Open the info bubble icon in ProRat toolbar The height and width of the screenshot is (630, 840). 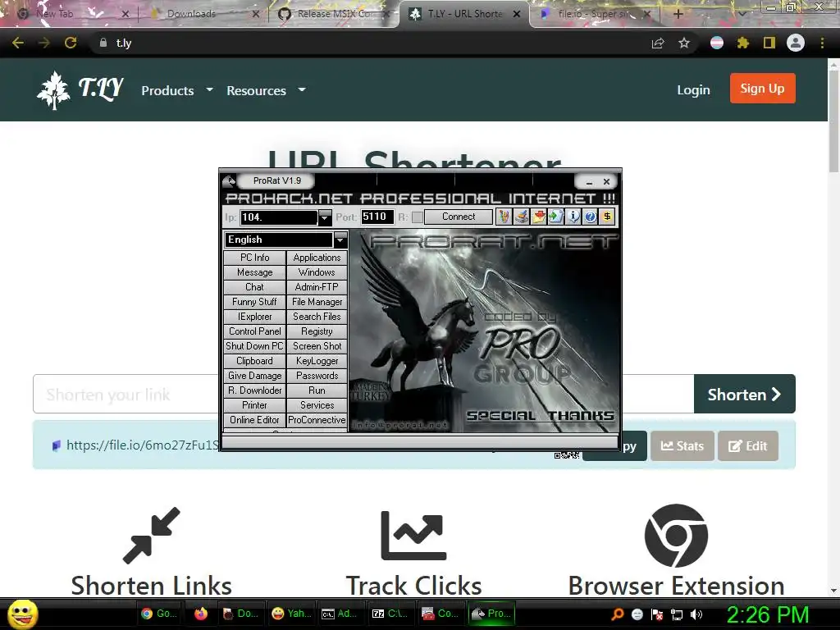573,217
